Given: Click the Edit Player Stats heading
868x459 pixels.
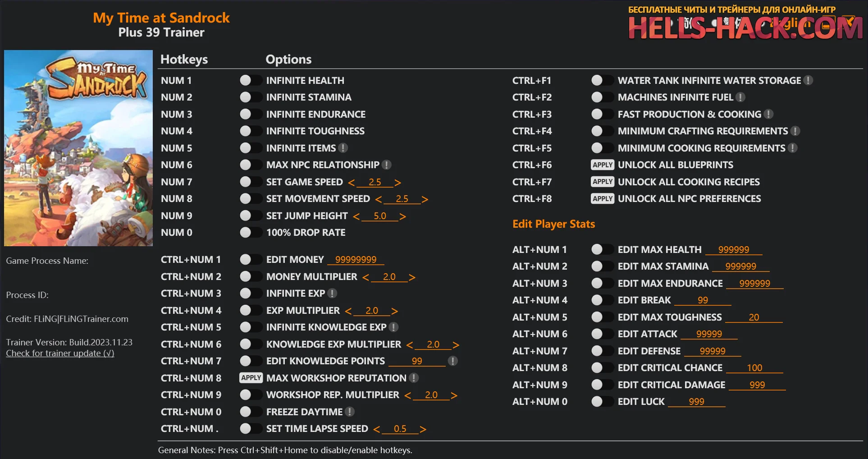Looking at the screenshot, I should [x=553, y=224].
